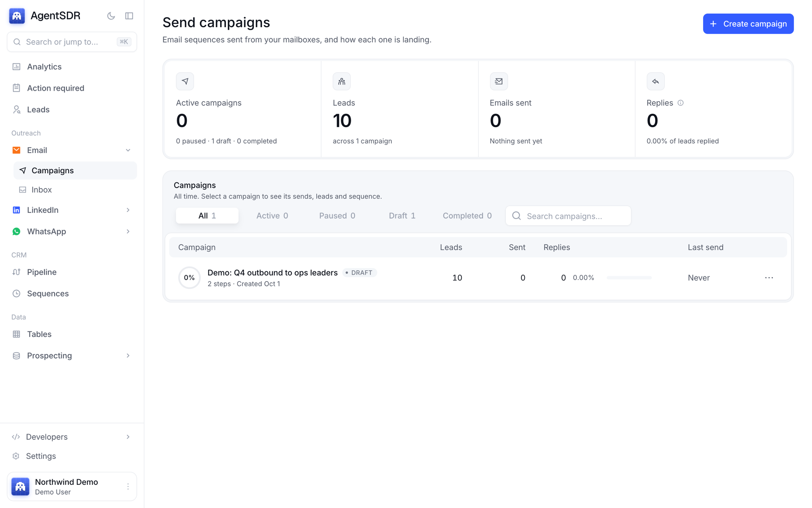Show the Replies info tooltip icon
Screen dimensions: 812x508
pos(681,103)
